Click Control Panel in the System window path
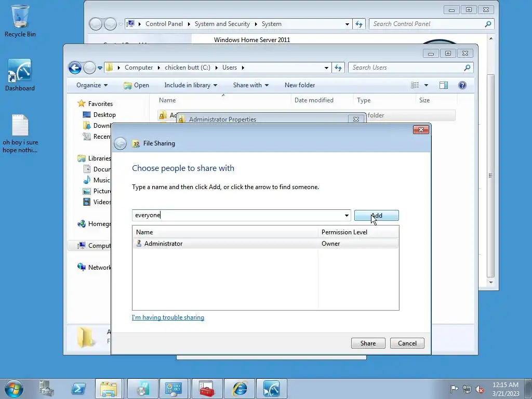Screen dimensions: 532x399 click(x=164, y=24)
